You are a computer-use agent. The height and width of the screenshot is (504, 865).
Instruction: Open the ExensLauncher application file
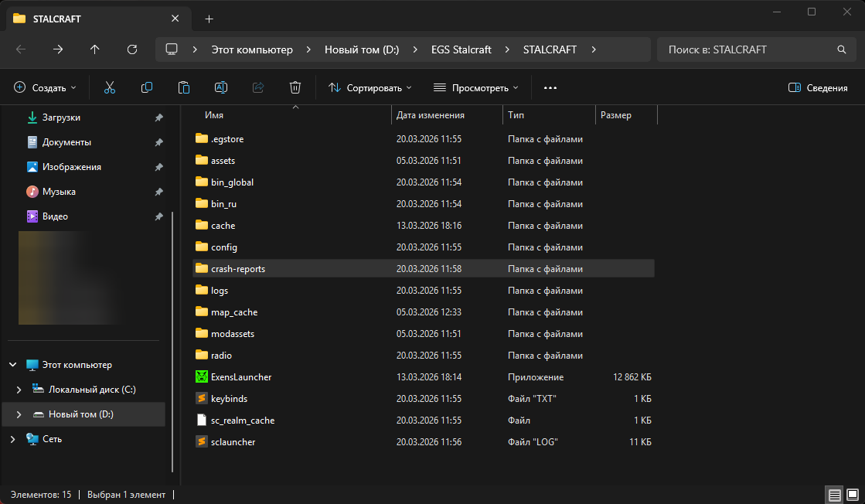tap(240, 377)
